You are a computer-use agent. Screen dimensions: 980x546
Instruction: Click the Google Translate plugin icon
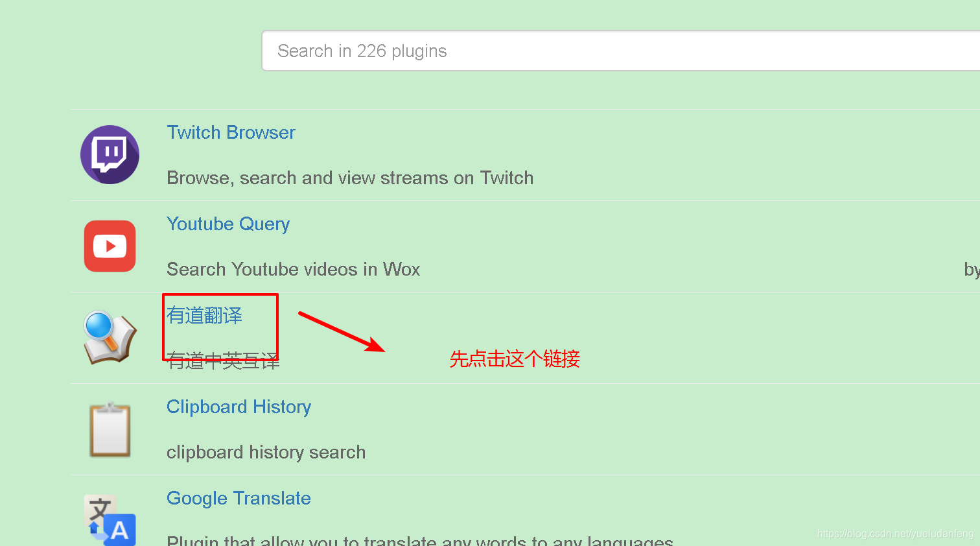(110, 520)
